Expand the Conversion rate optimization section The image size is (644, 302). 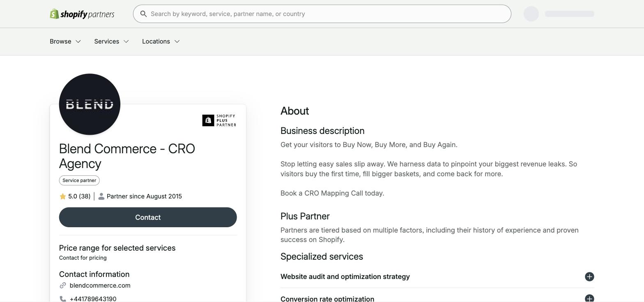click(437, 299)
